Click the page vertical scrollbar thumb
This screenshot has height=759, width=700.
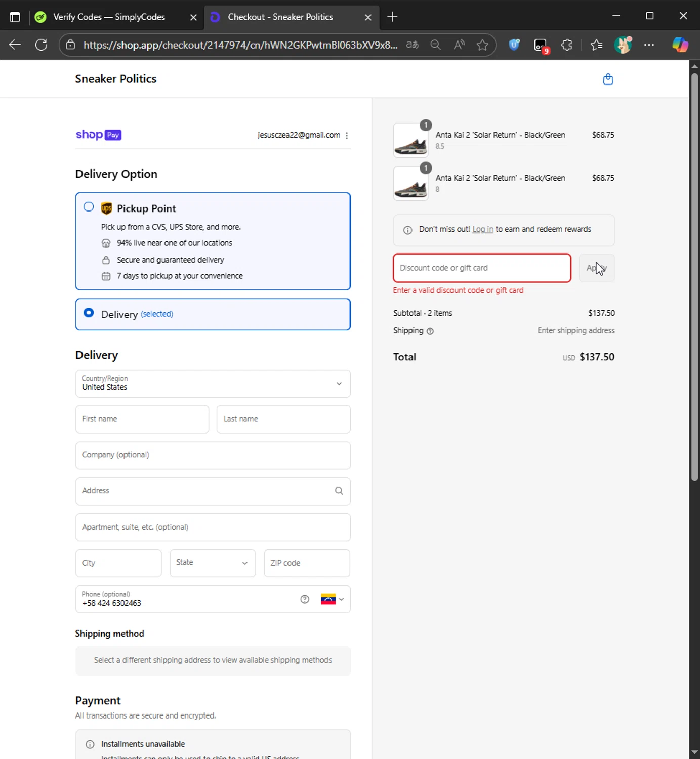point(694,277)
